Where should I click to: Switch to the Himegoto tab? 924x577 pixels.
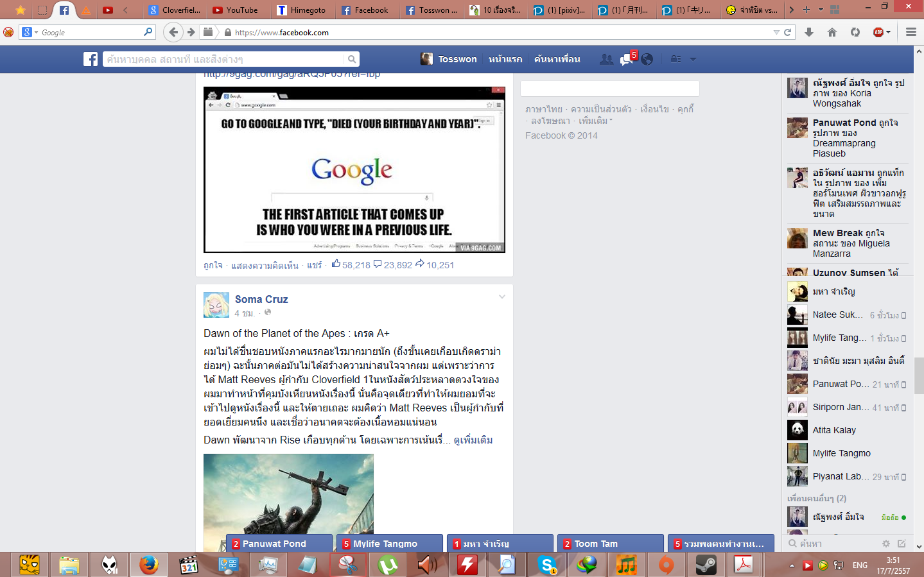302,10
